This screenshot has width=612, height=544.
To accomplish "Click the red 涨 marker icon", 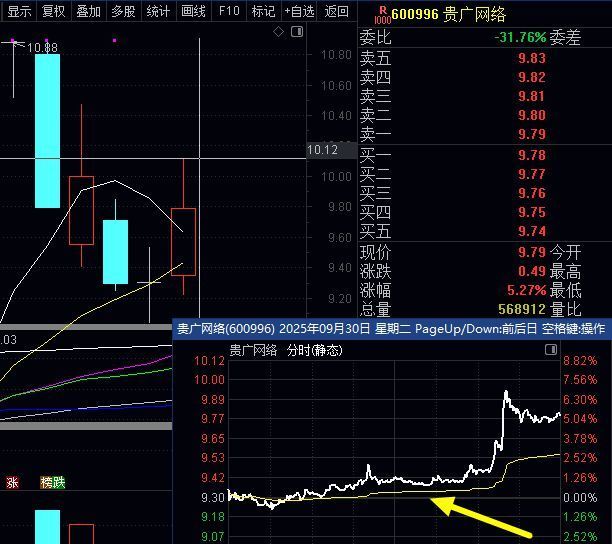I will [x=12, y=482].
